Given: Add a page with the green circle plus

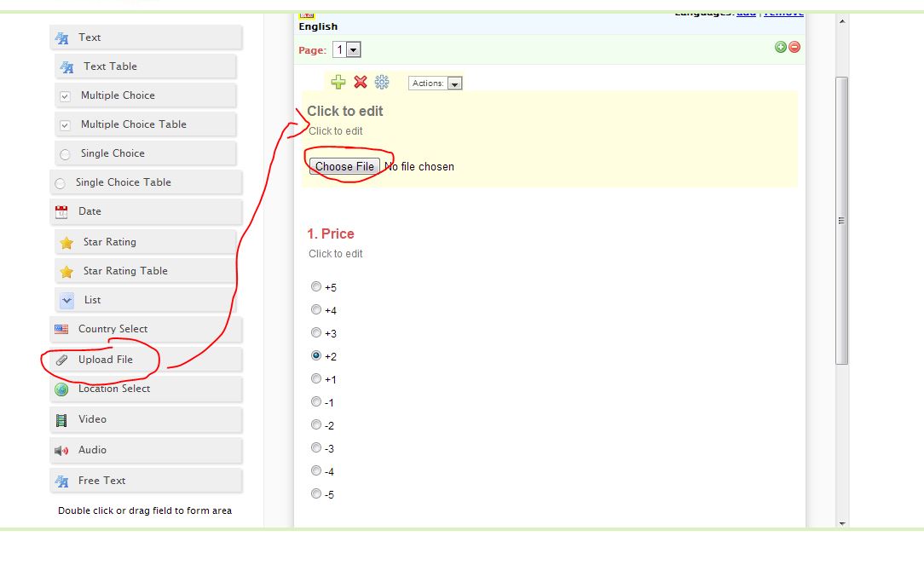Looking at the screenshot, I should [780, 47].
